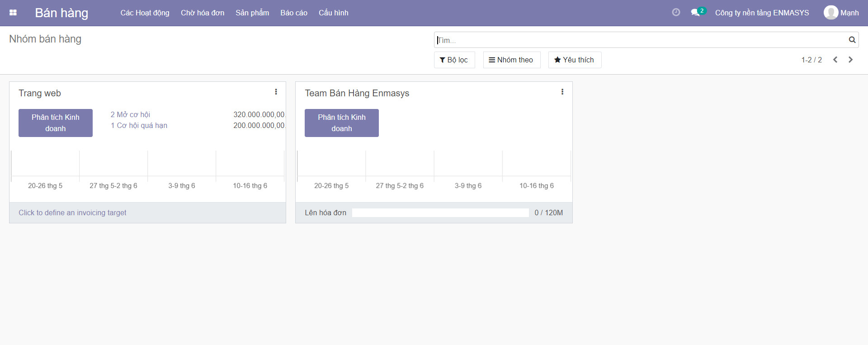Open the Các Hoạt động menu
This screenshot has width=868, height=345.
pyautogui.click(x=145, y=13)
